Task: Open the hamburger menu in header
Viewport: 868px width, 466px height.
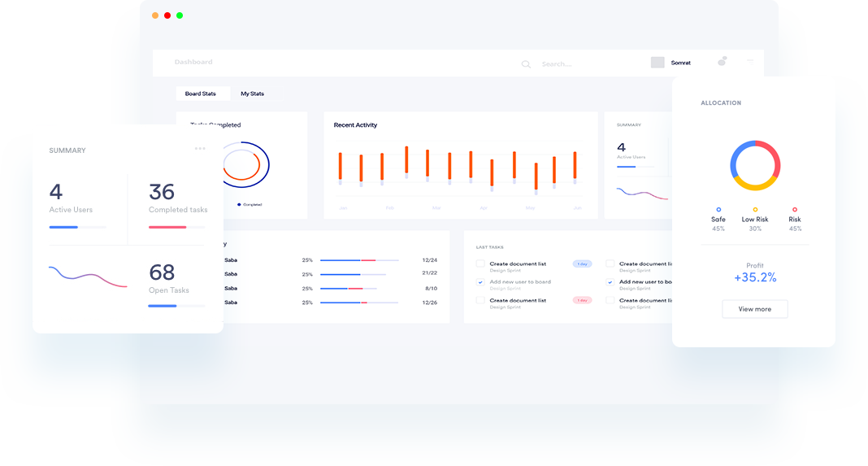Action: point(750,62)
